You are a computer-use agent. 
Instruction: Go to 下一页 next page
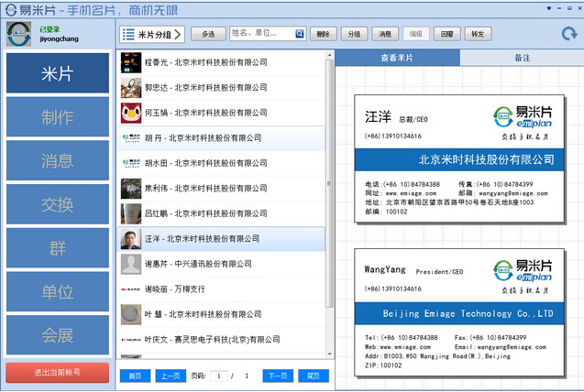click(278, 376)
